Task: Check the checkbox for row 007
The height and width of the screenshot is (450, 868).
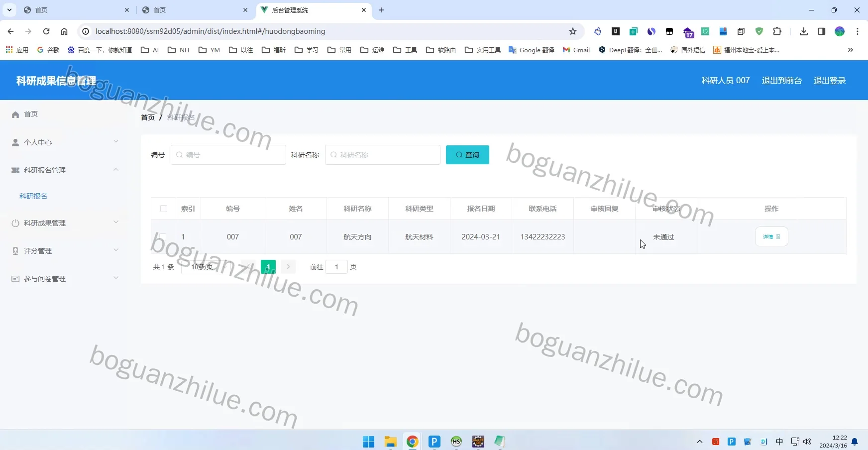Action: [x=163, y=237]
